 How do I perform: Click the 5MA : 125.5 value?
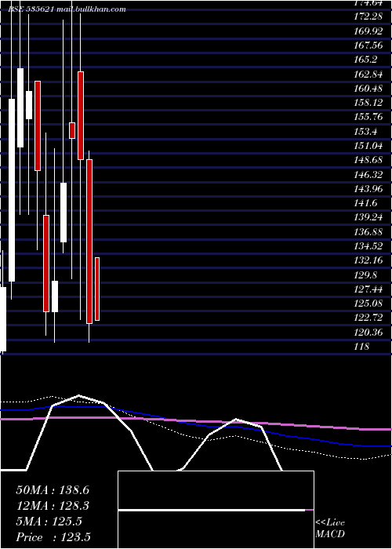point(49,522)
